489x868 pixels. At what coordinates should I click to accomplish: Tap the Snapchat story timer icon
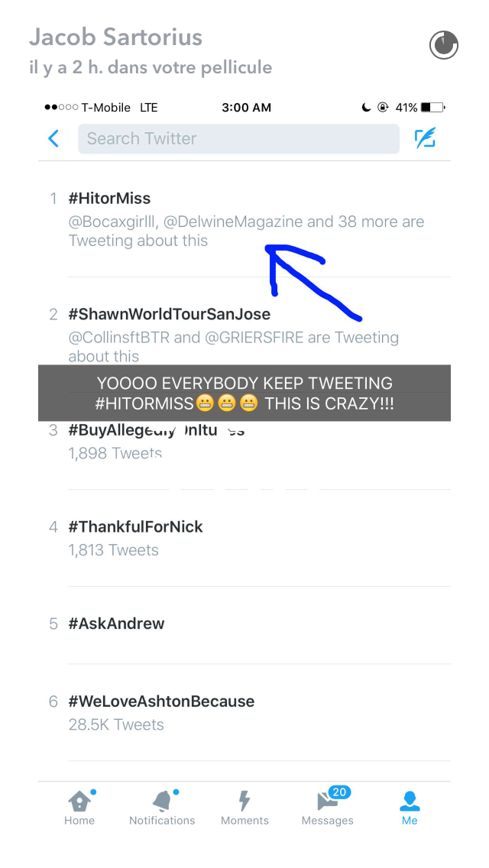click(x=444, y=45)
